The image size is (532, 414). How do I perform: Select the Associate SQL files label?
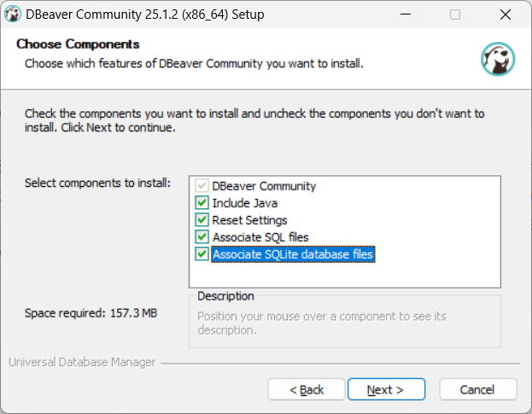pos(260,237)
